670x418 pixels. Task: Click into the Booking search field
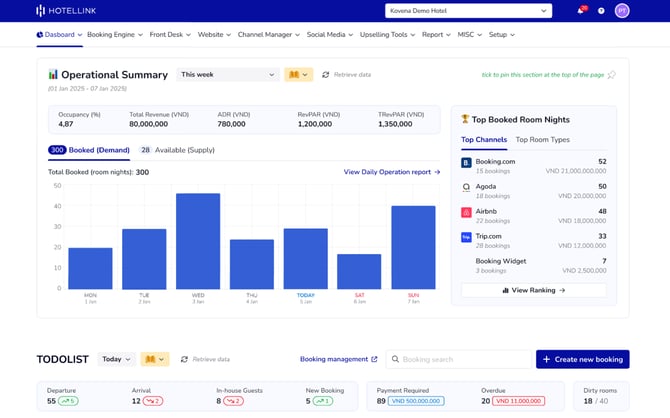[x=460, y=359]
